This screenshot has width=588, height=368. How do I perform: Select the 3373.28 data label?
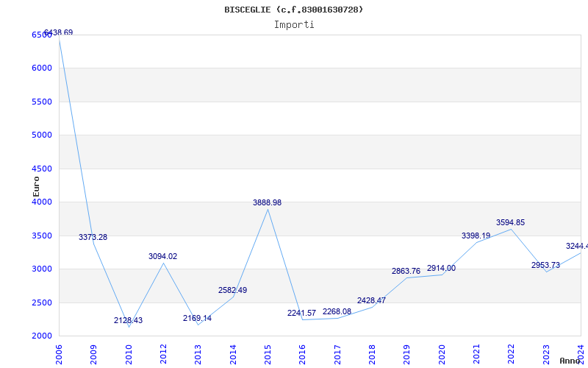click(x=93, y=237)
